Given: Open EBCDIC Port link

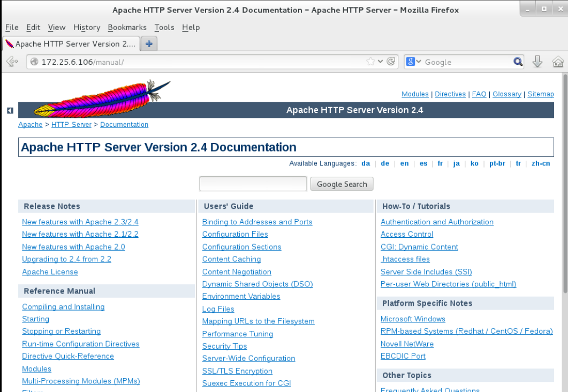Looking at the screenshot, I should point(403,356).
